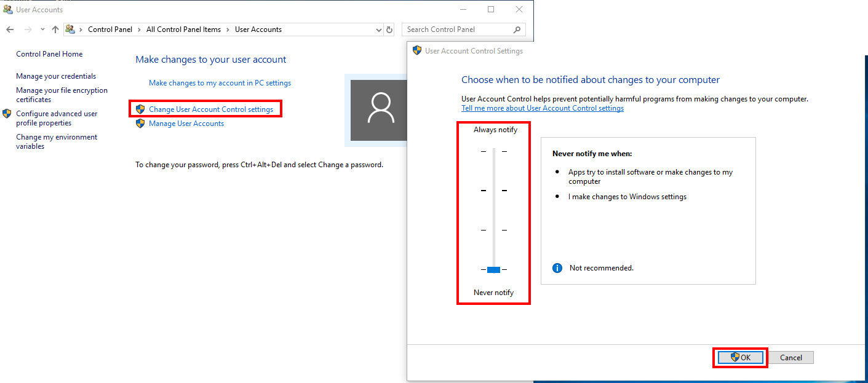Open Control Panel Home link

pos(49,54)
